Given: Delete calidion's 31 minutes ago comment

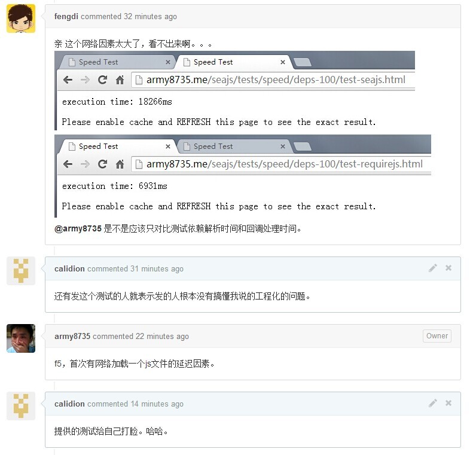Looking at the screenshot, I should [x=448, y=268].
